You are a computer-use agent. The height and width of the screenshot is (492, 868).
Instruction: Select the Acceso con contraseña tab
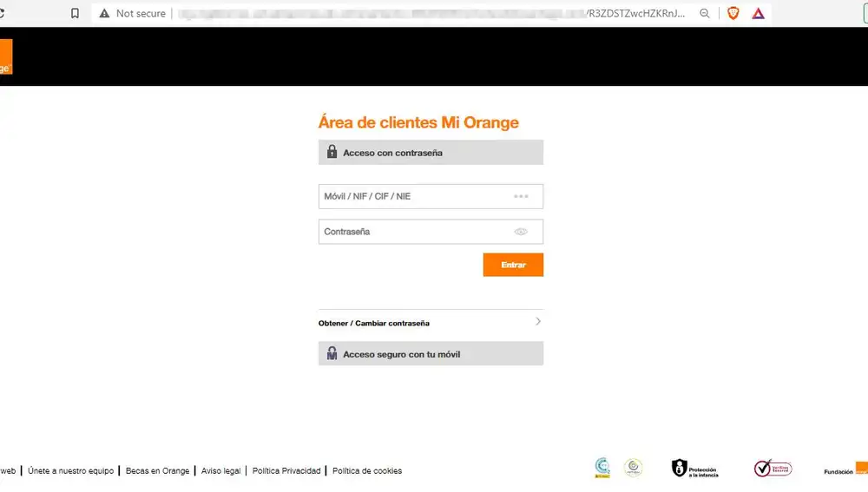(431, 152)
